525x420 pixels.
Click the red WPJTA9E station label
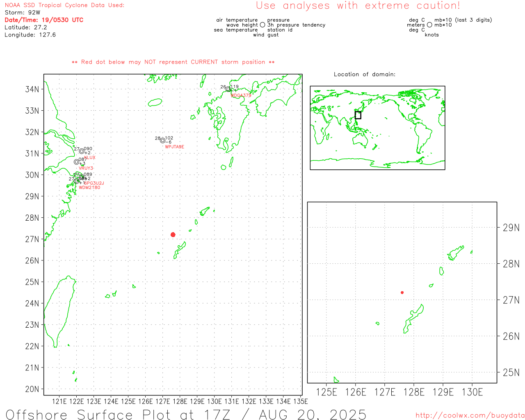coord(175,147)
